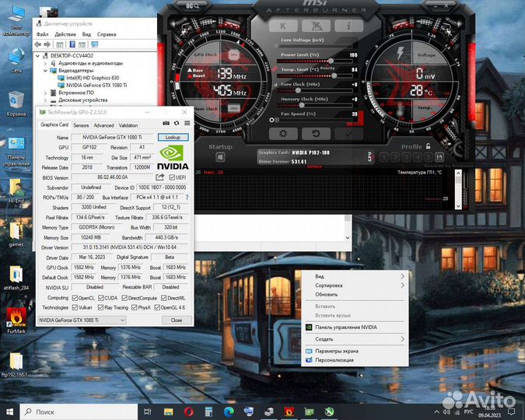The width and height of the screenshot is (525, 420).
Task: Toggle the OpenCL checkbox
Action: (x=75, y=298)
